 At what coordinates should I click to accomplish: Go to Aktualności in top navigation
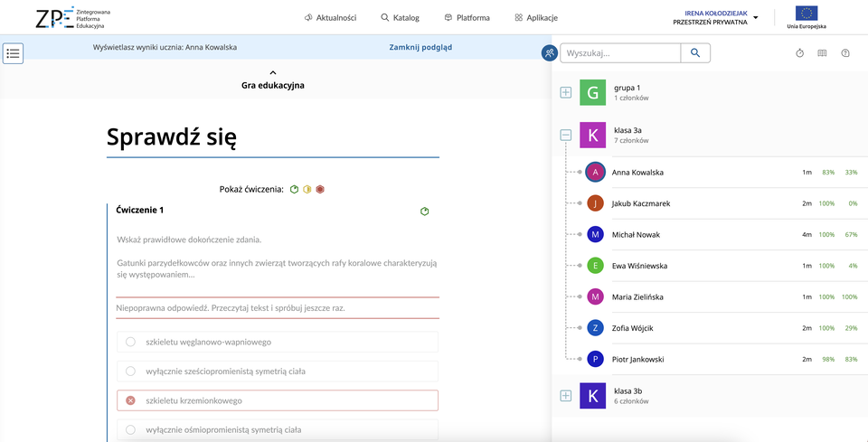click(330, 17)
